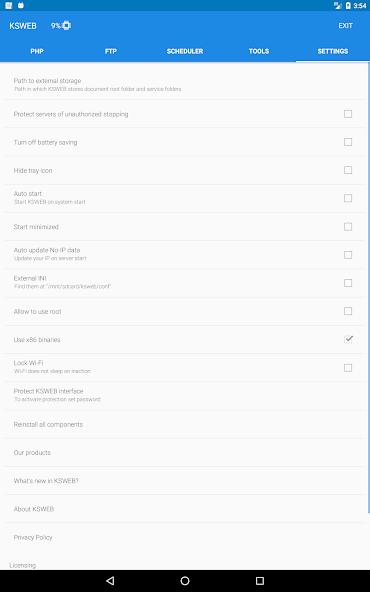
Task: Open the recent apps square icon
Action: click(x=260, y=581)
